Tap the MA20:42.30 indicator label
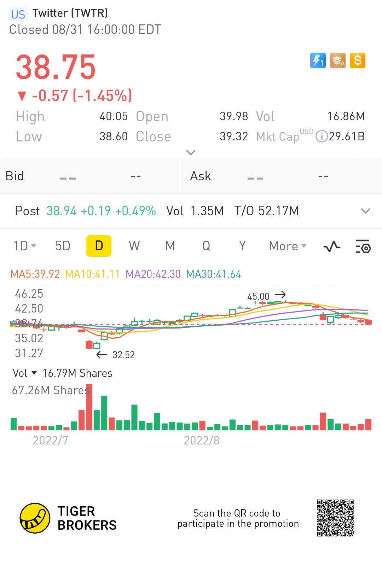Screen dimensions: 382x588 point(153,274)
